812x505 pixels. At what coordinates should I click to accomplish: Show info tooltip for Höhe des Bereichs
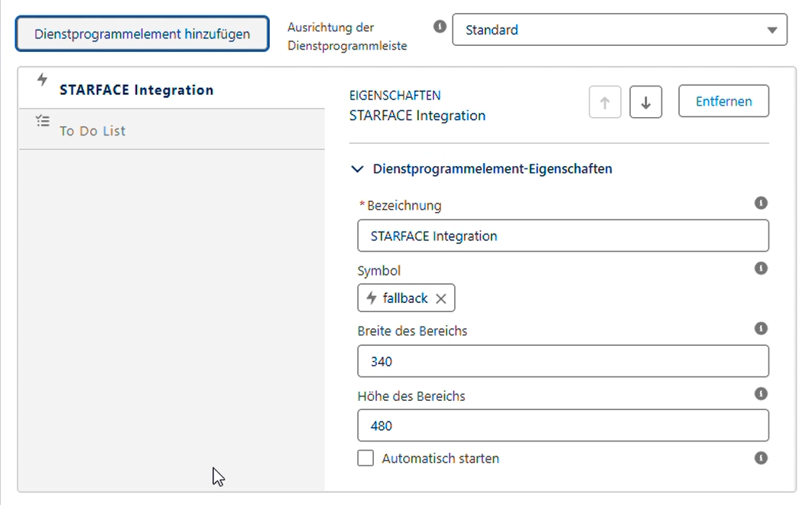pos(761,393)
